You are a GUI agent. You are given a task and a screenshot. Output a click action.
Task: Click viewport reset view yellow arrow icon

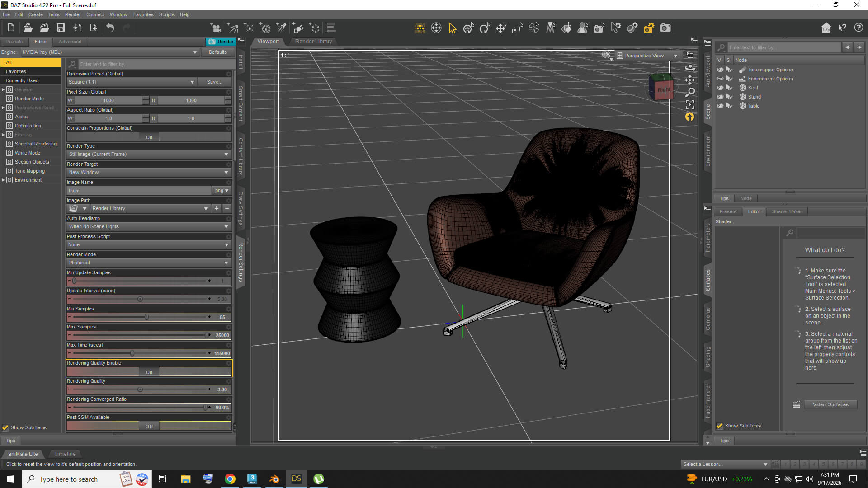point(690,117)
